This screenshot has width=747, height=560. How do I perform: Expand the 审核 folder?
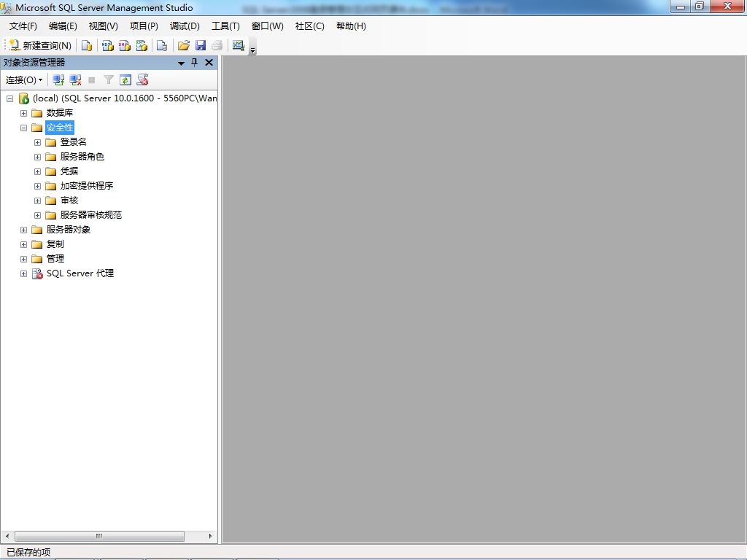[37, 201]
